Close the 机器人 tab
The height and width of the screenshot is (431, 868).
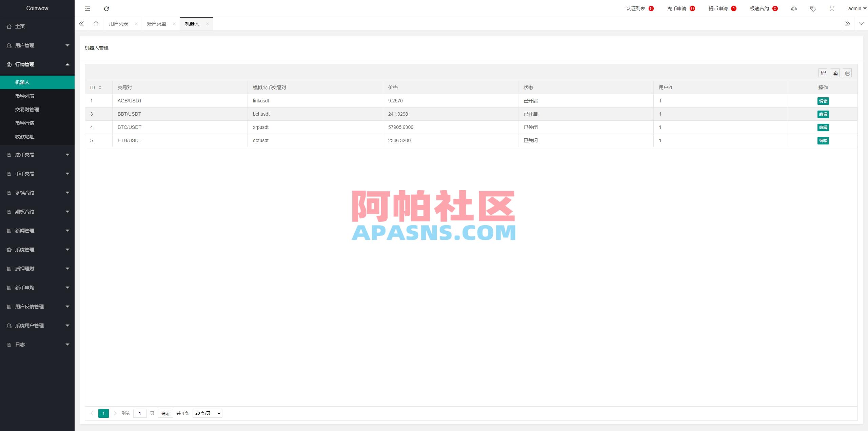pyautogui.click(x=208, y=24)
